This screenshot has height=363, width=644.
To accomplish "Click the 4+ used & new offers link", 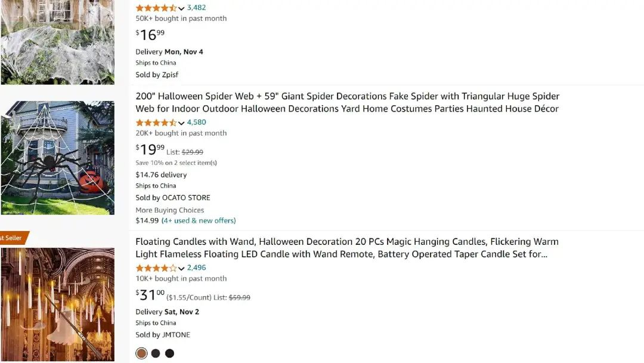I will [199, 220].
